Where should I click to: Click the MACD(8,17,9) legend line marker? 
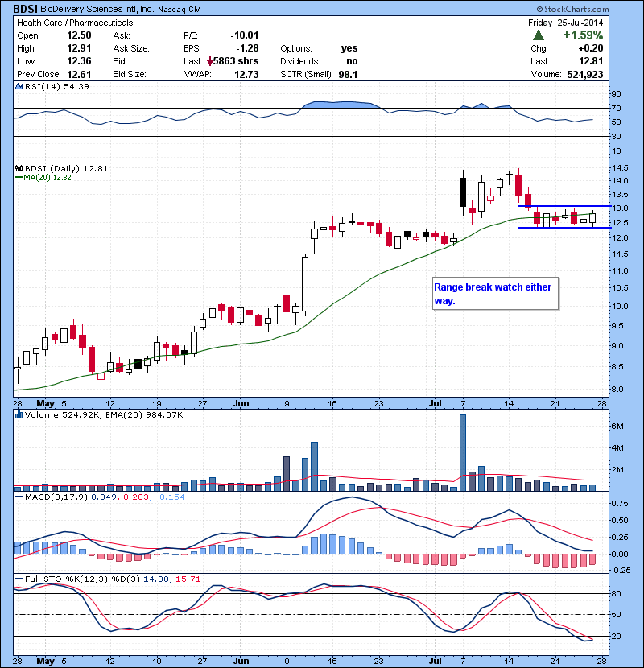[x=19, y=497]
